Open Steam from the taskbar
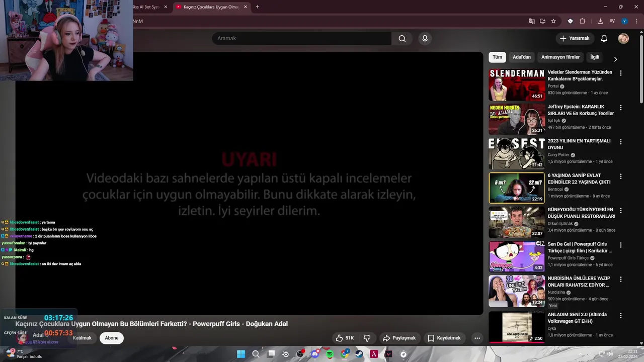Screen dimensions: 644x362 [x=359, y=354]
